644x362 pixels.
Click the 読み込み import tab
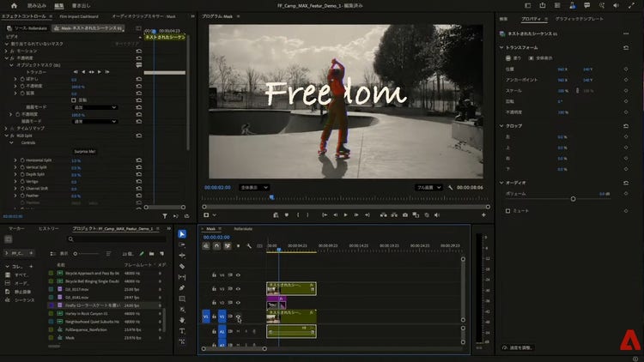(37, 5)
